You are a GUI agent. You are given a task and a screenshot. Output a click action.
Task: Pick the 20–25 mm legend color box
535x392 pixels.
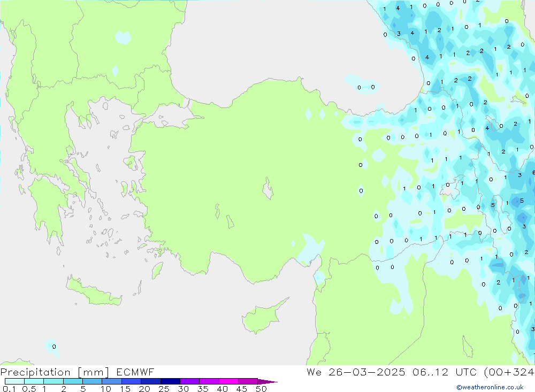[x=151, y=381]
